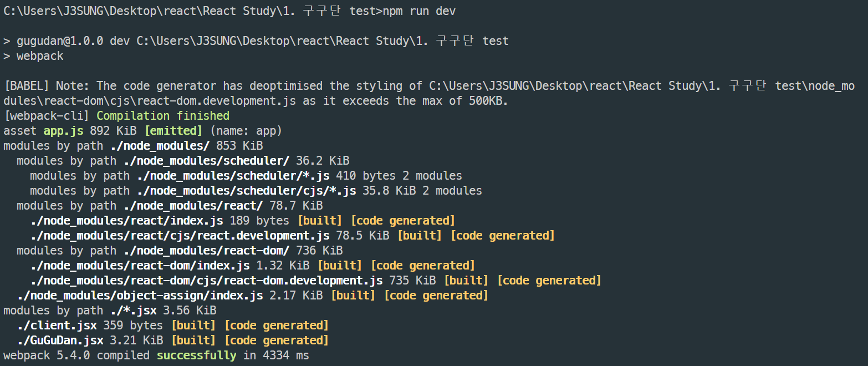Select the './*.jsx' 3.56 KiB path line
The width and height of the screenshot is (868, 366).
pos(110,311)
